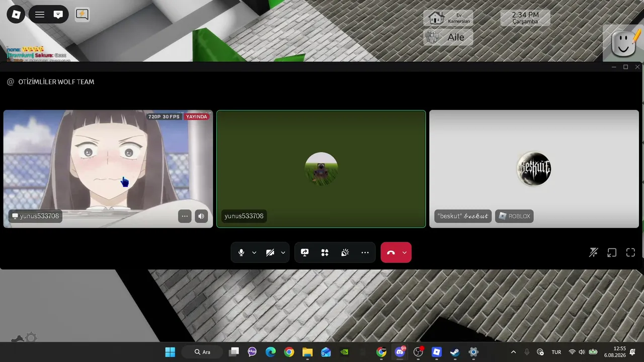This screenshot has width=644, height=362.
Task: Toggle the Roblox chat window icon
Action: [x=58, y=15]
